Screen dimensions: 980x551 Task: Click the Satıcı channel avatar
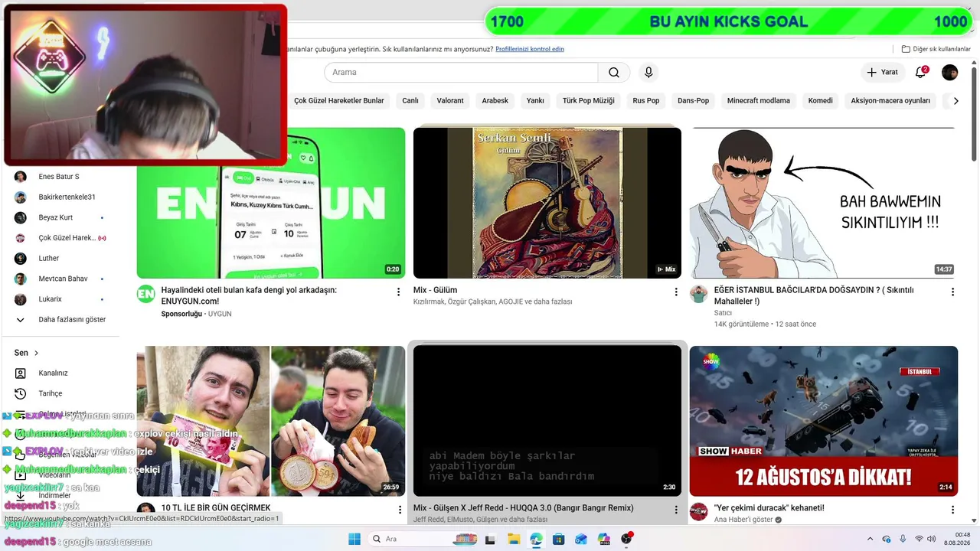pyautogui.click(x=698, y=294)
